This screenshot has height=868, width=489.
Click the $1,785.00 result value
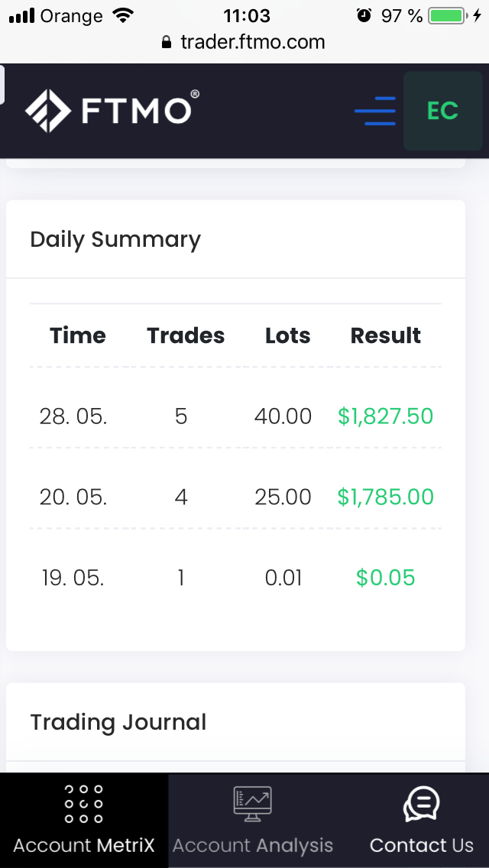(385, 497)
